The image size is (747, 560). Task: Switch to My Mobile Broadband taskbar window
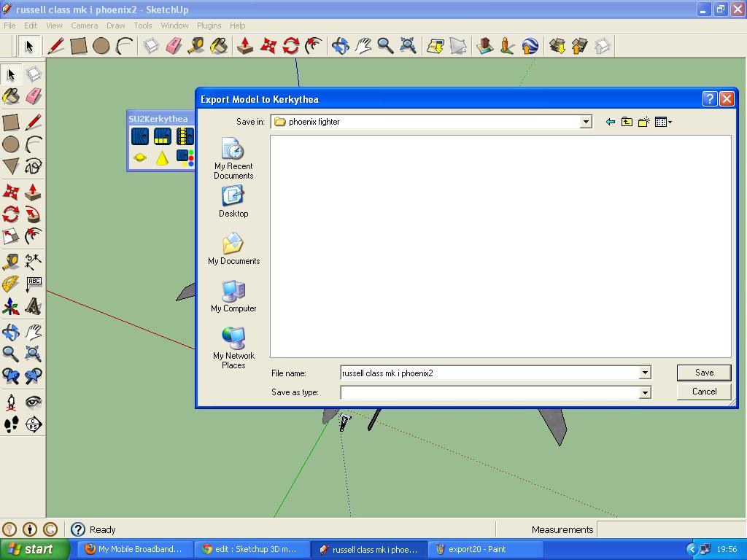pyautogui.click(x=136, y=550)
